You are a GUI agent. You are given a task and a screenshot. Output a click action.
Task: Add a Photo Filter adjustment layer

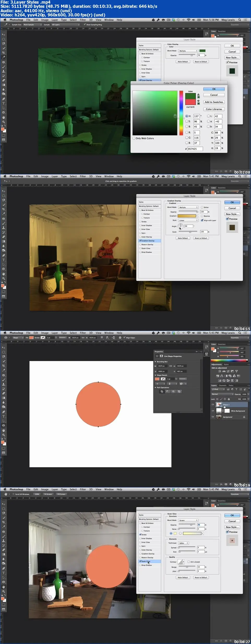click(x=230, y=376)
